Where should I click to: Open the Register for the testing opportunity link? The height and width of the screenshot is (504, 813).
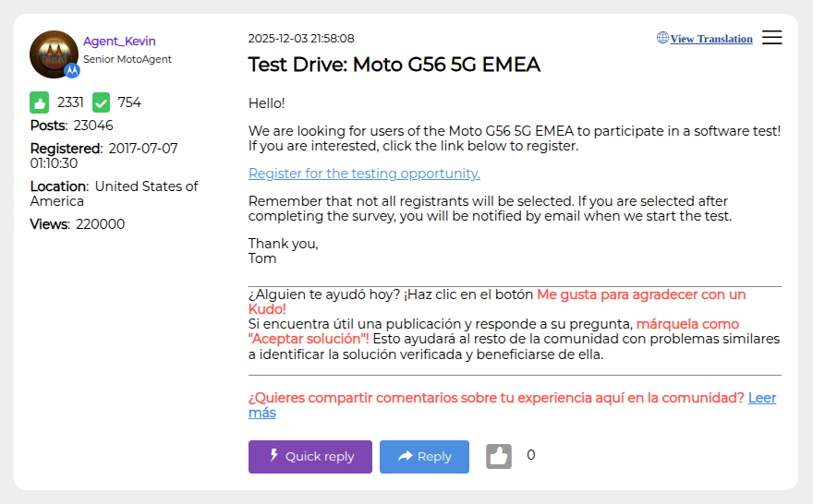click(x=364, y=174)
